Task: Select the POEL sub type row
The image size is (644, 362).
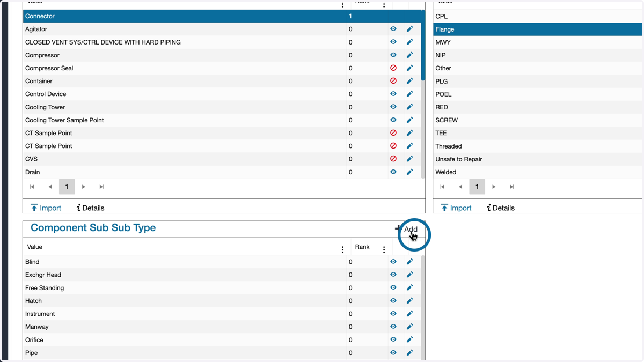Action: (538, 94)
